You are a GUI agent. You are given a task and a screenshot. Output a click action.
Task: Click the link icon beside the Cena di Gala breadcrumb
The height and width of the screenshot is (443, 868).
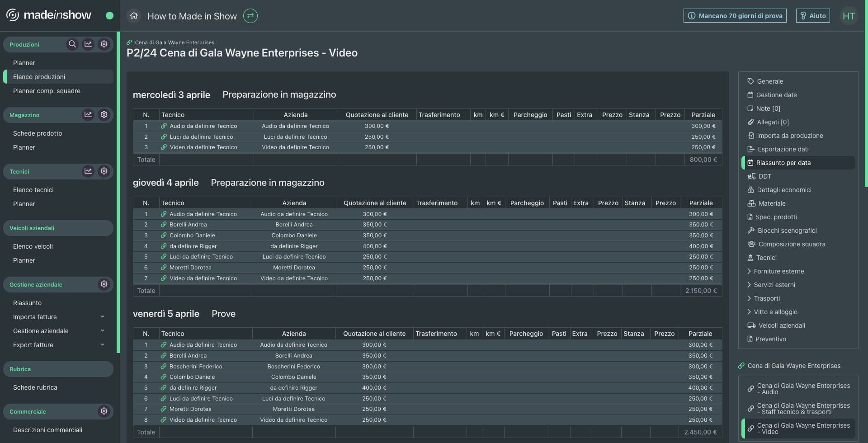[129, 42]
